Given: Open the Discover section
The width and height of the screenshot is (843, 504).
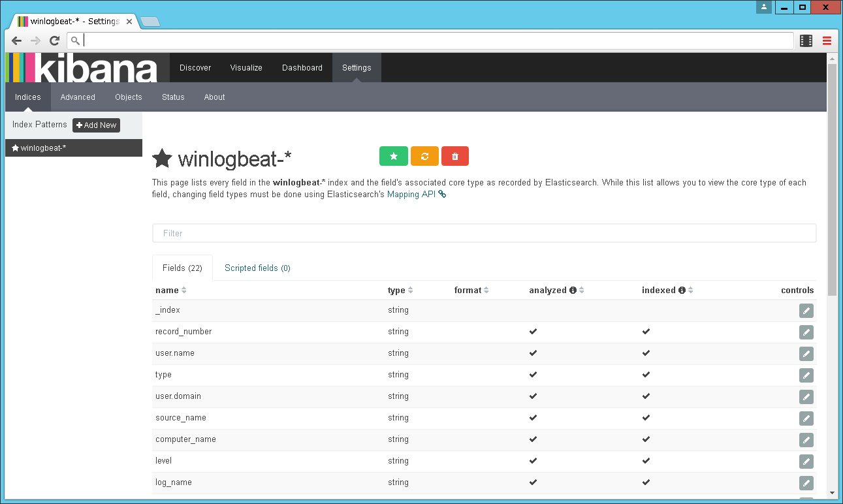Looking at the screenshot, I should pos(195,67).
